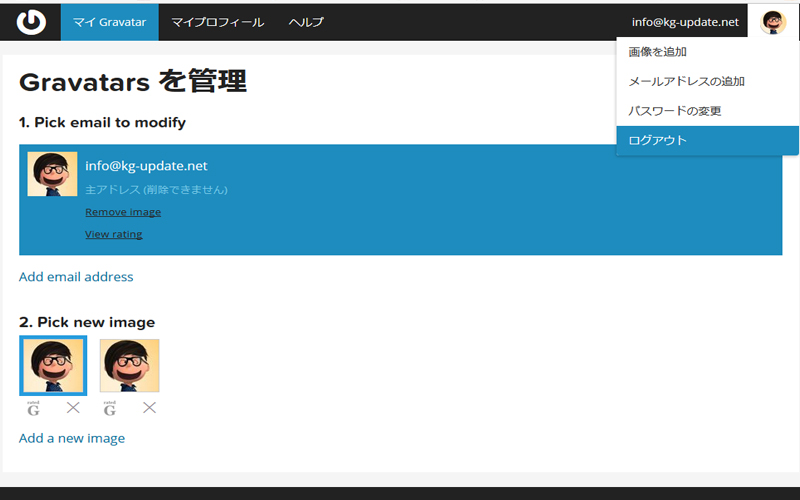
Task: Delete second image with X icon
Action: (x=149, y=408)
